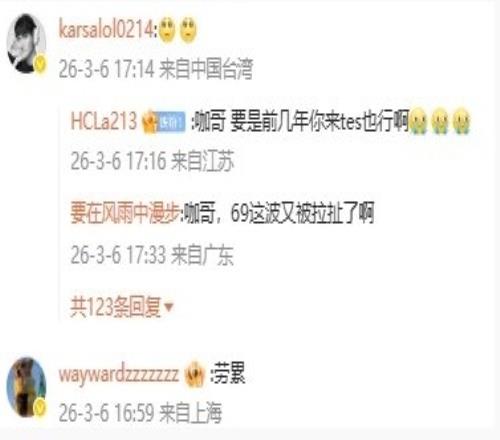Click the karsalol0214 username link
The width and height of the screenshot is (500, 440).
coord(106,29)
